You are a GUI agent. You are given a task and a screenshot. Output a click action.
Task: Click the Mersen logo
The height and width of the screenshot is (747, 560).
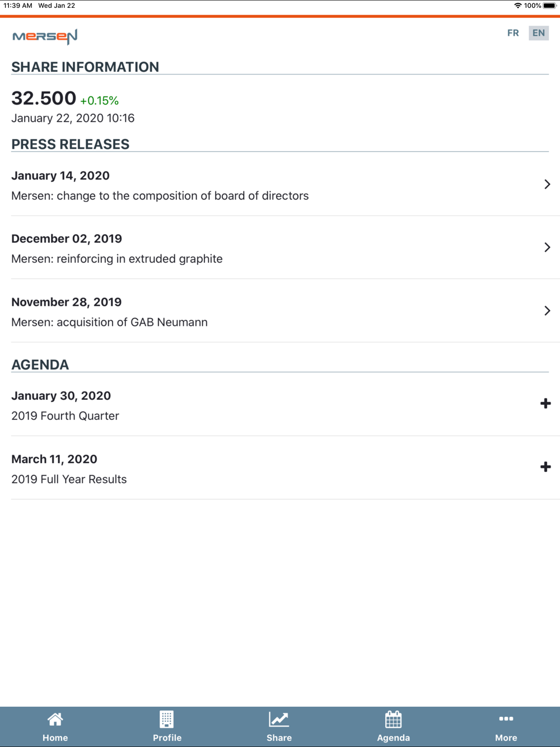(45, 37)
